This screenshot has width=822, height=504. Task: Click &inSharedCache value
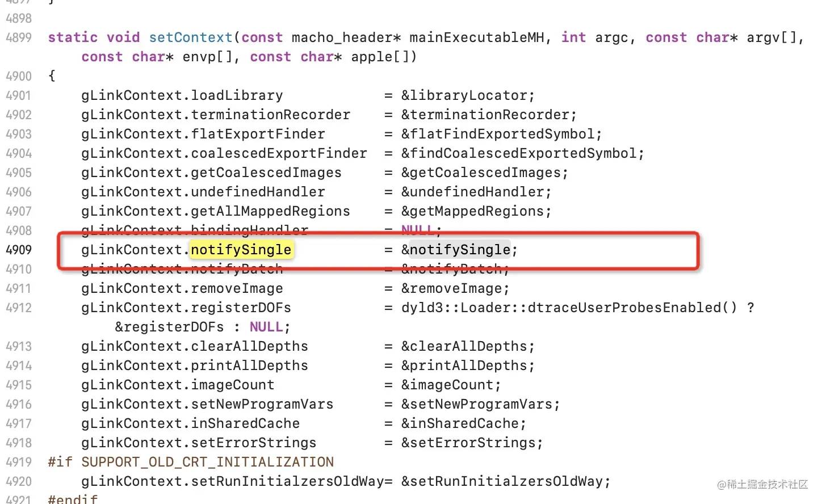(460, 423)
